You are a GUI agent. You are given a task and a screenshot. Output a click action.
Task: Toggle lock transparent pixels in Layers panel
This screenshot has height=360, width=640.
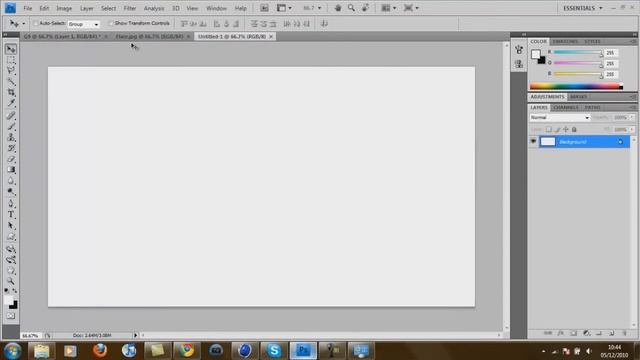(549, 129)
